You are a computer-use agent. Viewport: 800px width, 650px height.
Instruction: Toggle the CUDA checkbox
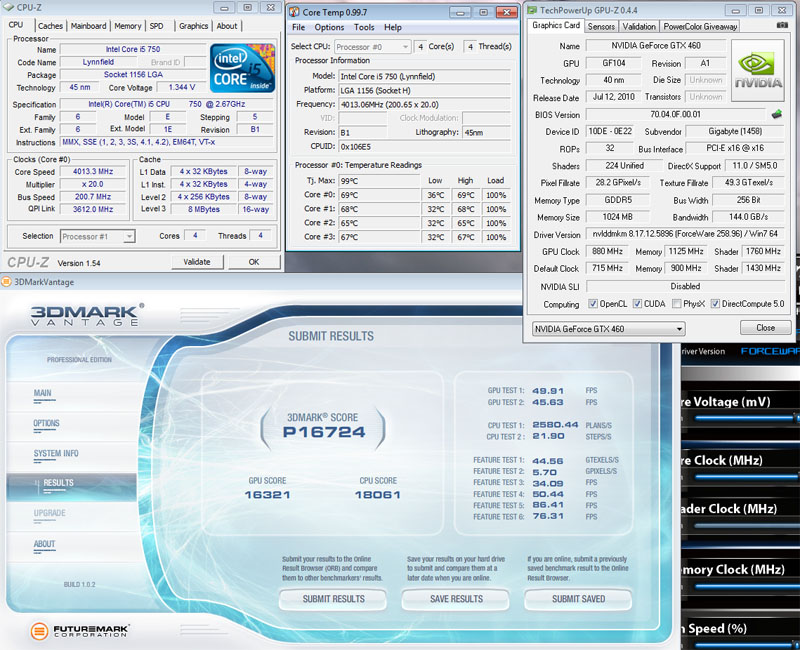[637, 304]
